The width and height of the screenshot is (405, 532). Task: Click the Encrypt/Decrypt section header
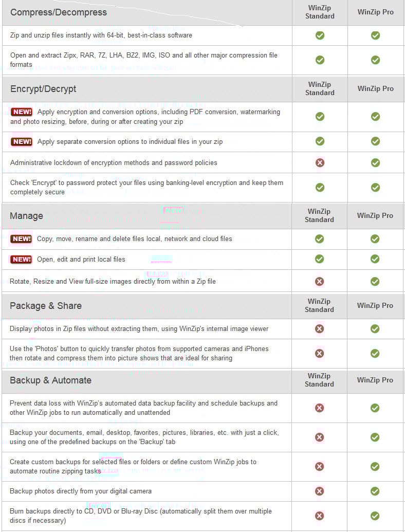[x=43, y=89]
